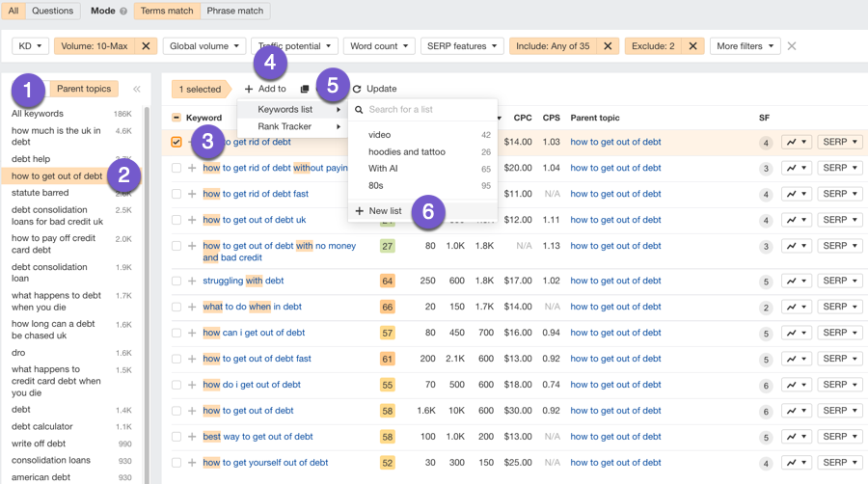868x484 pixels.
Task: Click the Mode help question mark icon
Action: click(123, 12)
